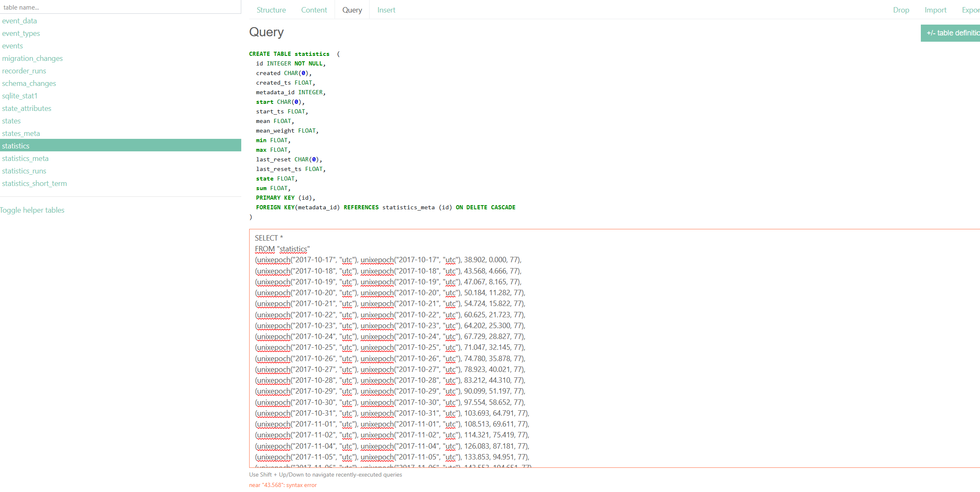Image resolution: width=980 pixels, height=492 pixels.
Task: Open the sqlite_stat1 table
Action: [20, 96]
